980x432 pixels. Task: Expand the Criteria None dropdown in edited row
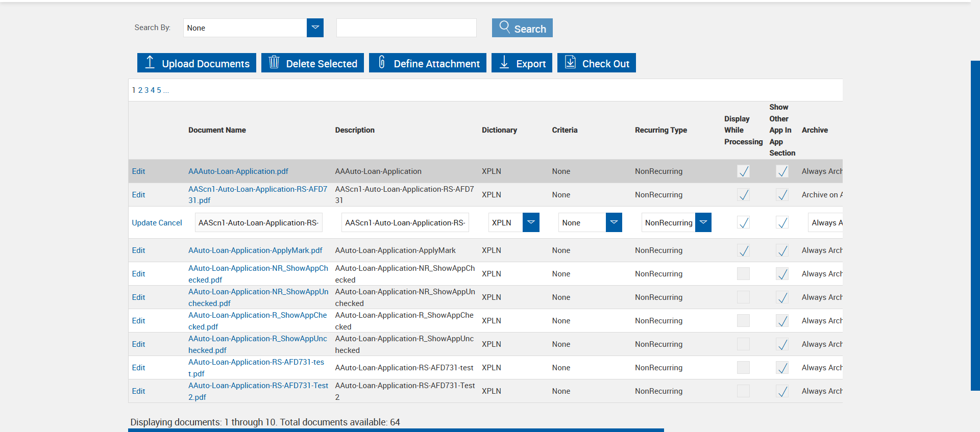[614, 222]
